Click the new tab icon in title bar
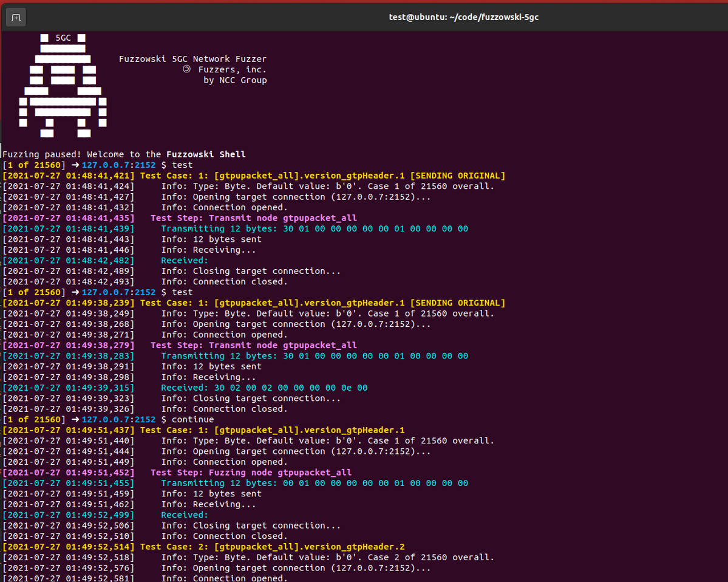Viewport: 728px width, 582px height. click(x=16, y=17)
